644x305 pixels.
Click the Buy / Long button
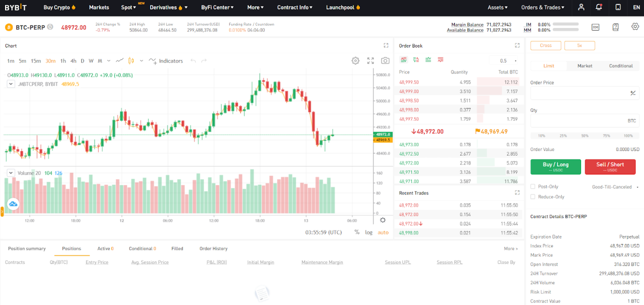(556, 166)
